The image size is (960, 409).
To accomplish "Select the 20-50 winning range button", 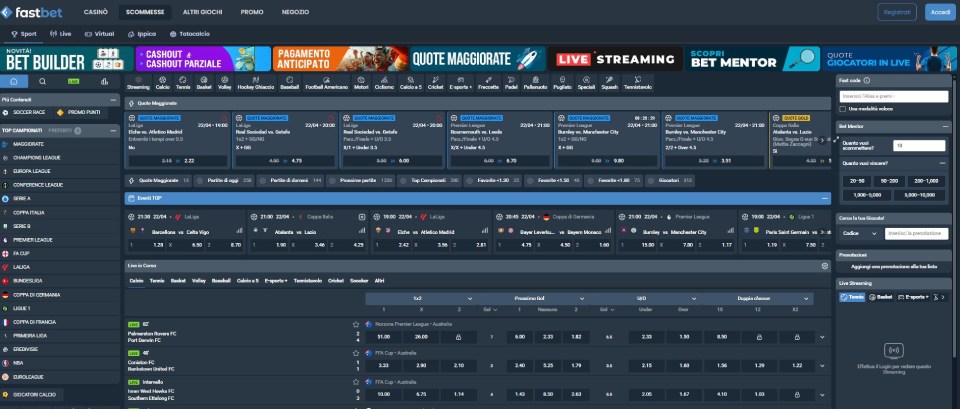I will click(x=855, y=181).
